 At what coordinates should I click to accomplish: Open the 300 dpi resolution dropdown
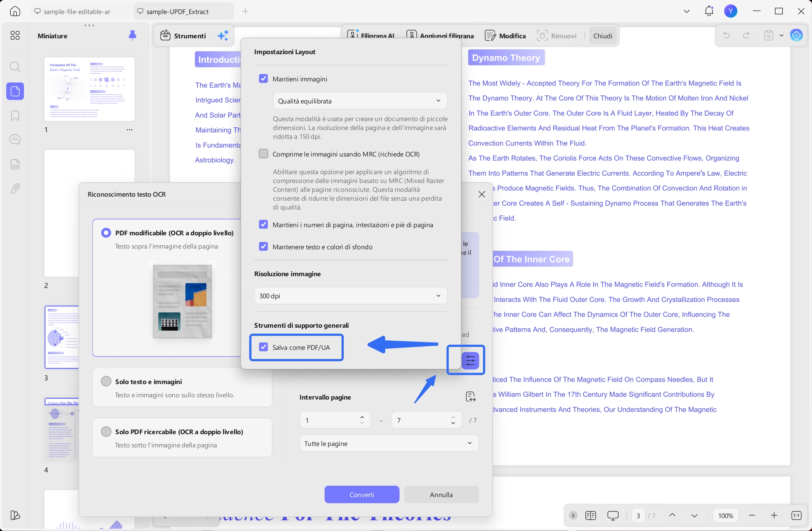click(351, 296)
